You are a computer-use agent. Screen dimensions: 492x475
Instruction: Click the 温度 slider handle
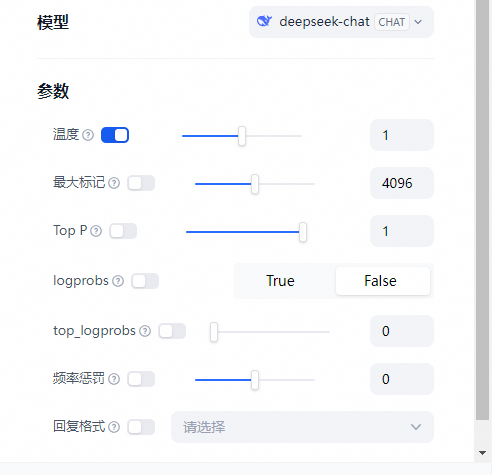[242, 136]
